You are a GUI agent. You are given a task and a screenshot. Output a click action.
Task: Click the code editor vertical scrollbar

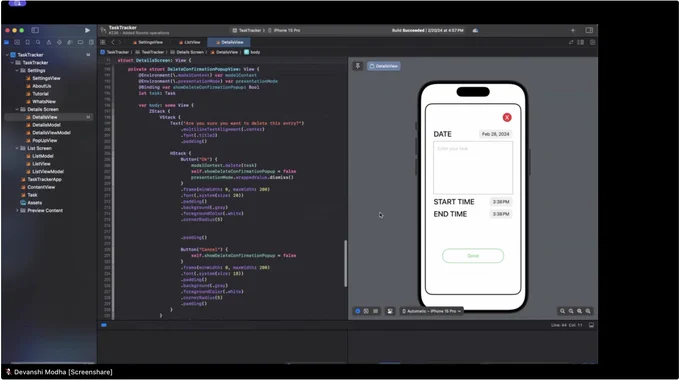click(346, 263)
